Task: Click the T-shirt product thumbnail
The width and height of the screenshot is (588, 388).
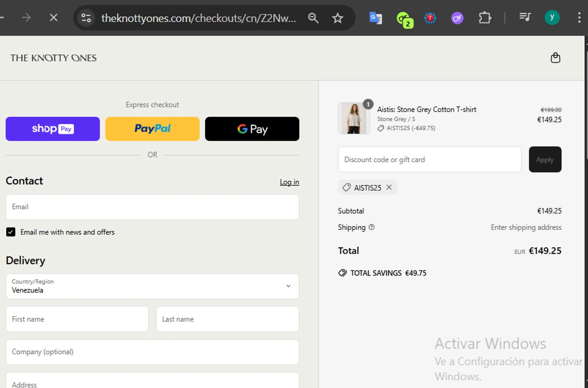Action: [x=354, y=118]
